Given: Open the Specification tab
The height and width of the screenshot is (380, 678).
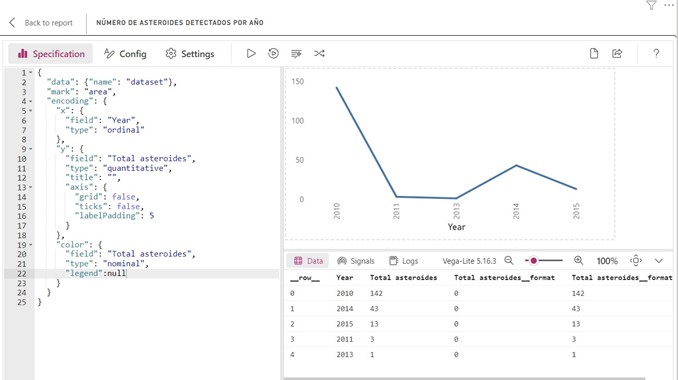Looking at the screenshot, I should [51, 54].
